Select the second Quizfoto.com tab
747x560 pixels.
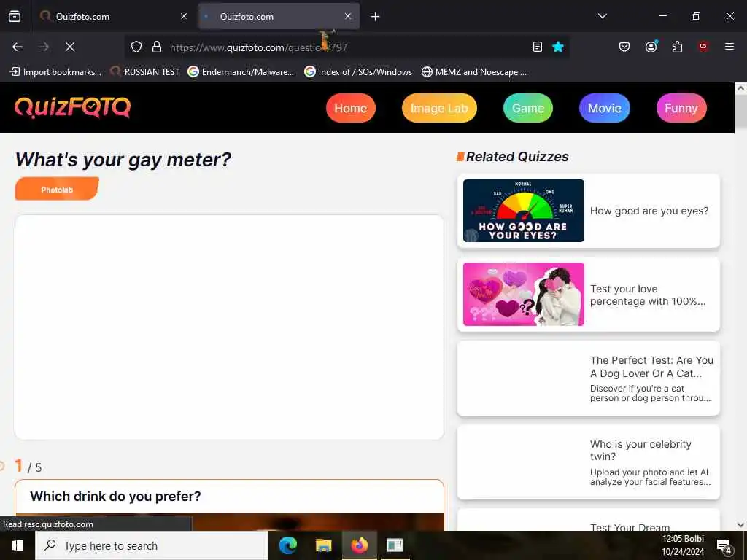tap(279, 17)
